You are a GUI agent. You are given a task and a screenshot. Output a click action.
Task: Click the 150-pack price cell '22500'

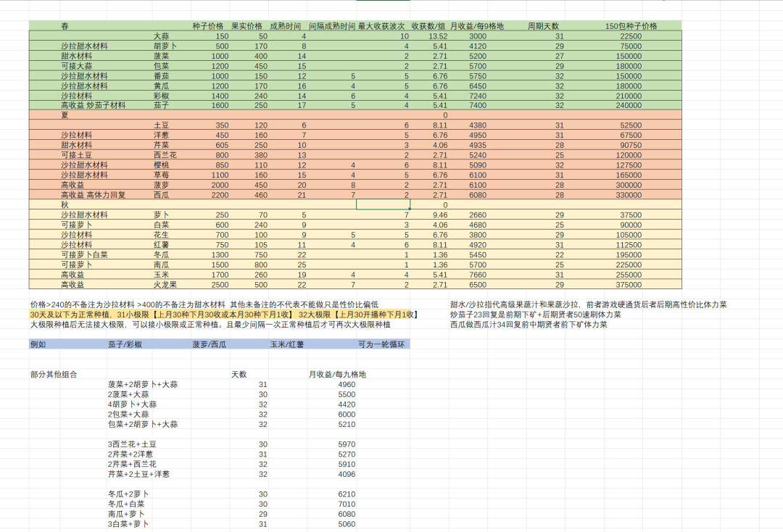pyautogui.click(x=631, y=36)
